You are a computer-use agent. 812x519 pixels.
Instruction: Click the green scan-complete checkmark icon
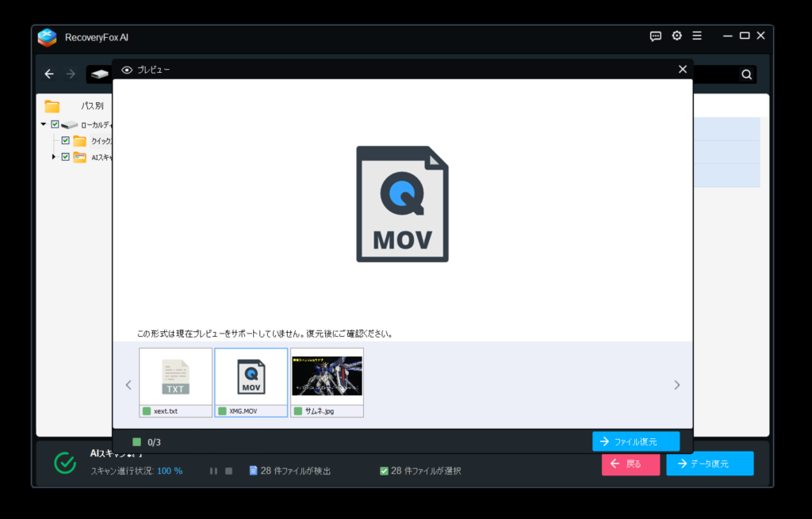click(x=65, y=463)
